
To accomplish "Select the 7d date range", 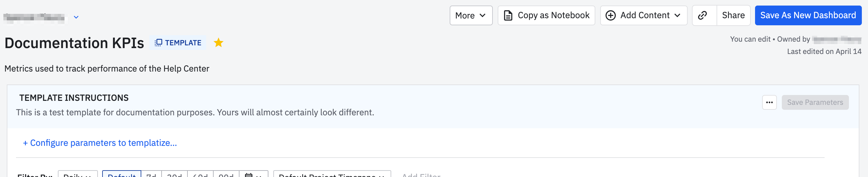I will tap(151, 174).
